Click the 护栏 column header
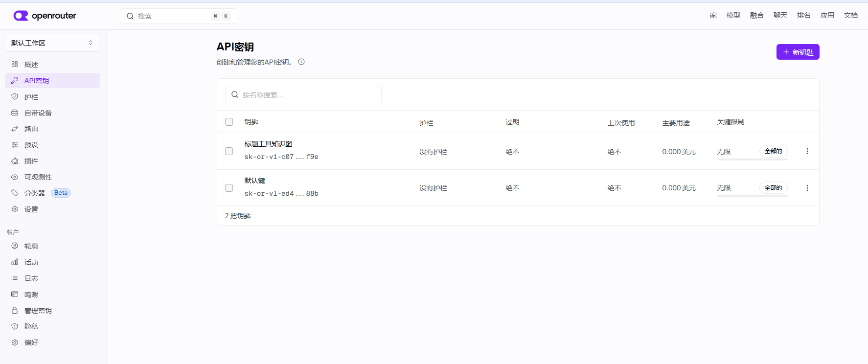The image size is (868, 364). (x=426, y=123)
